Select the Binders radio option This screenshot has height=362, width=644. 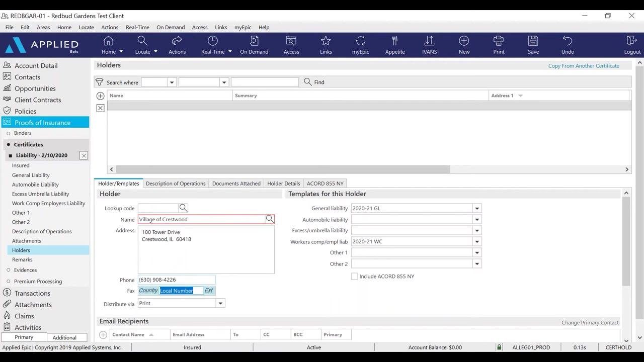pos(9,133)
